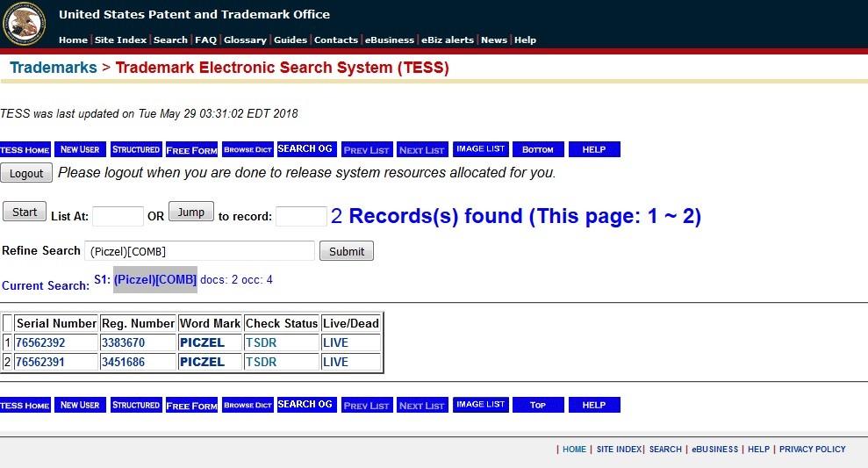Open registration number 3451686
Viewport: 868px width, 468px height.
pyautogui.click(x=123, y=363)
